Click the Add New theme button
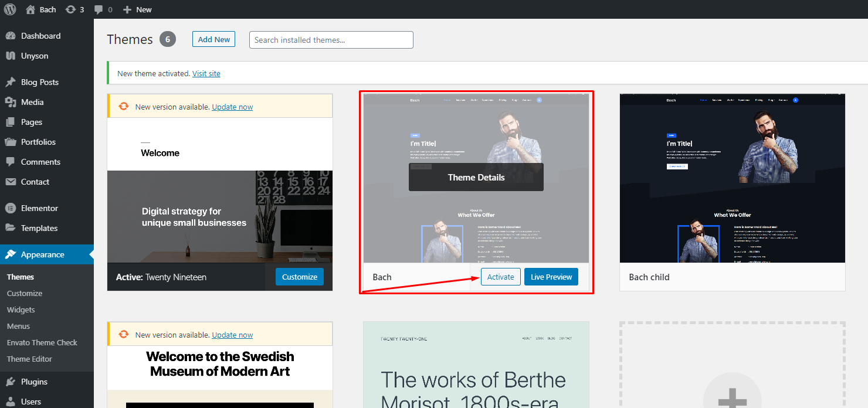The width and height of the screenshot is (868, 408). pos(213,39)
